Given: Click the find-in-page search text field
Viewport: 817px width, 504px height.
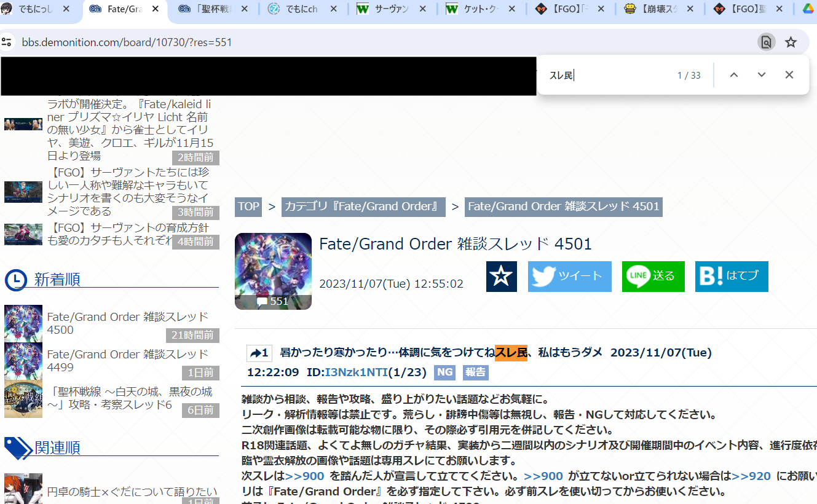Looking at the screenshot, I should click(609, 75).
